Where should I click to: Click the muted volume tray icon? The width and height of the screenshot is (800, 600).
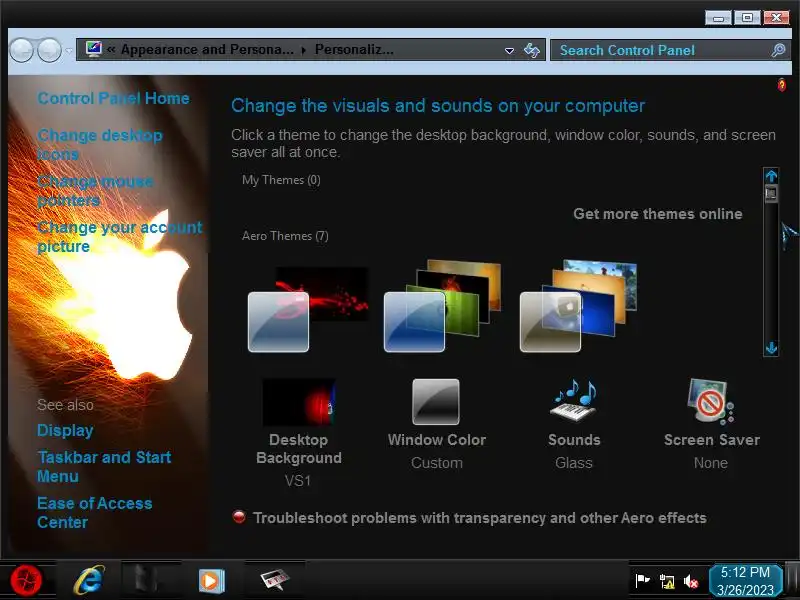(691, 581)
